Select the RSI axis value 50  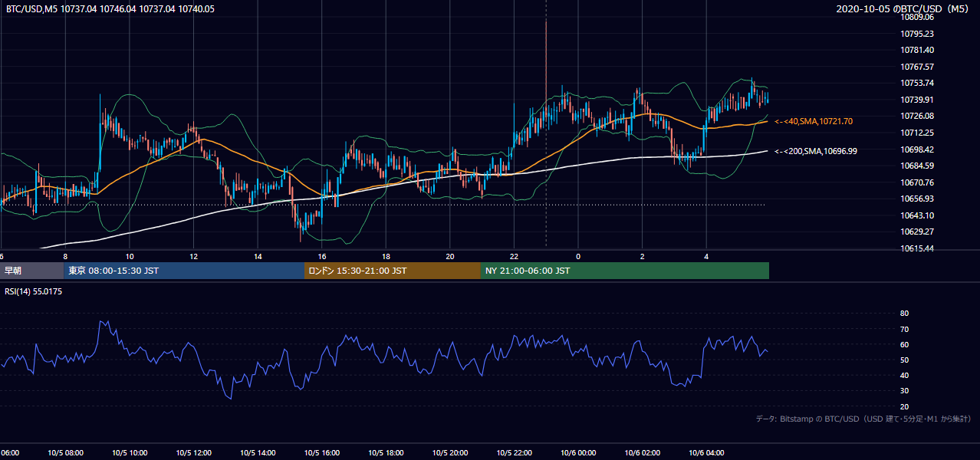click(904, 360)
